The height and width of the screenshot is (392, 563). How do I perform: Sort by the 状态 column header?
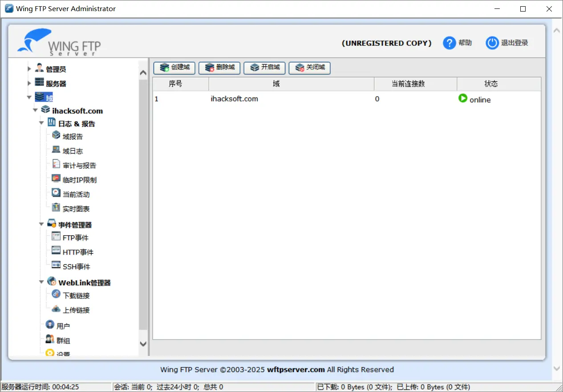point(499,84)
